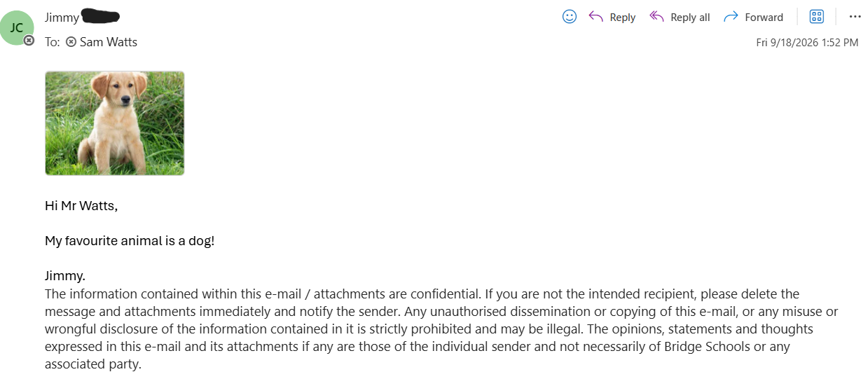Click the Fri 9/18/2026 timestamp
The height and width of the screenshot is (379, 868).
click(x=807, y=43)
